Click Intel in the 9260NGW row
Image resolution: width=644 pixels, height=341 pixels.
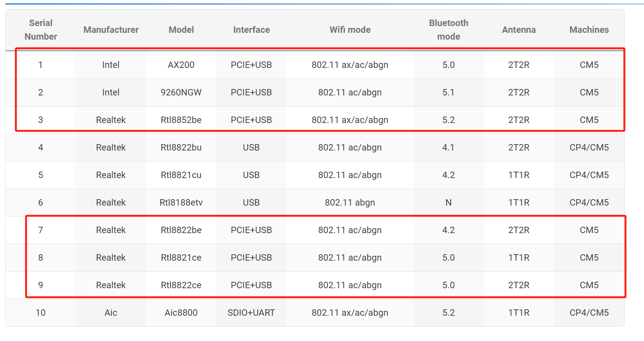point(111,92)
